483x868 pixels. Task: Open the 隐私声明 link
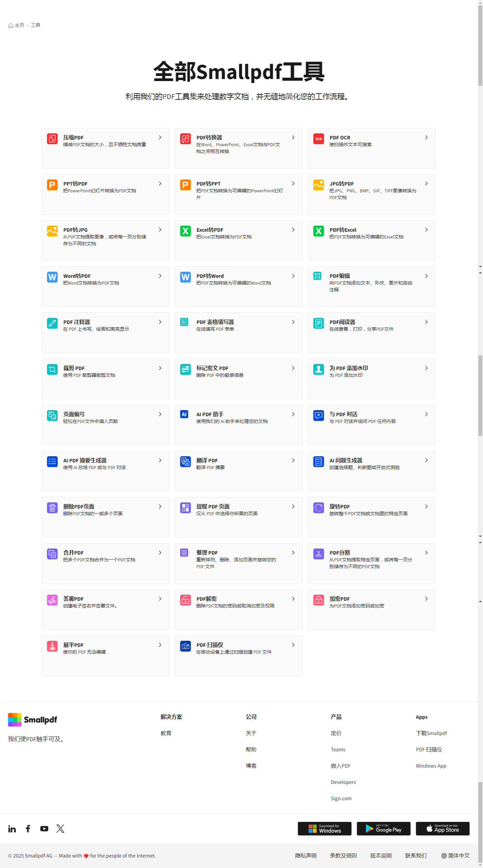click(306, 856)
